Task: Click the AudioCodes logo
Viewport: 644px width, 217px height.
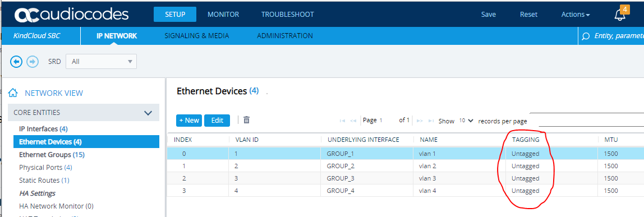Action: 72,15
